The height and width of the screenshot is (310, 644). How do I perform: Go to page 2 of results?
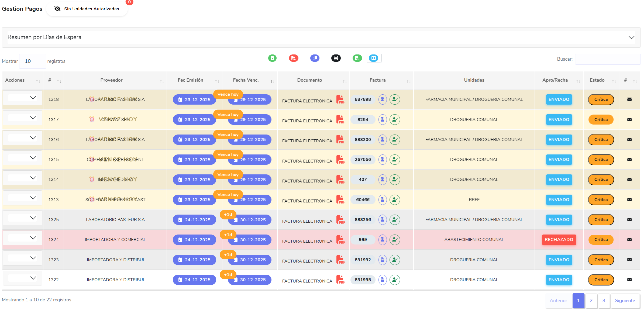(591, 301)
